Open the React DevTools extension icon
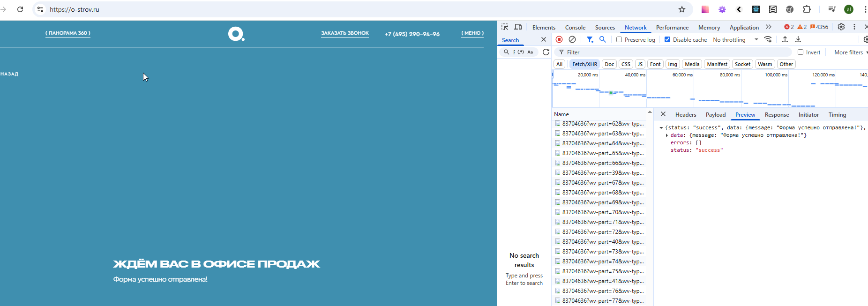868x306 pixels. [x=756, y=9]
